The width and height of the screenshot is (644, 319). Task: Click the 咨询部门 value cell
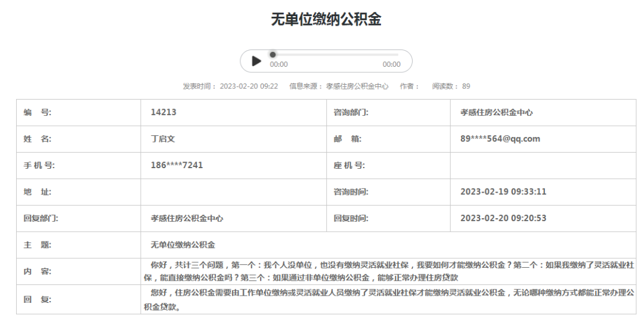tap(496, 112)
